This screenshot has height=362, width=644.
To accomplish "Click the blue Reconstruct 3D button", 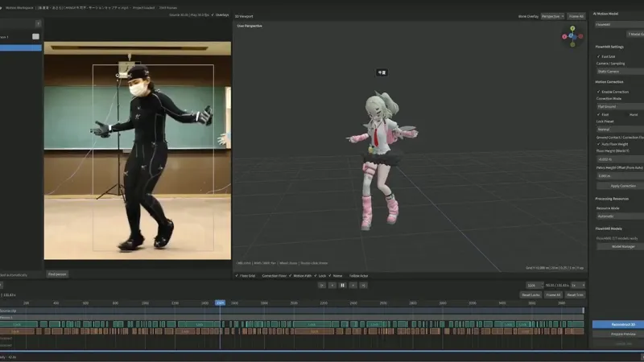I will tap(618, 324).
